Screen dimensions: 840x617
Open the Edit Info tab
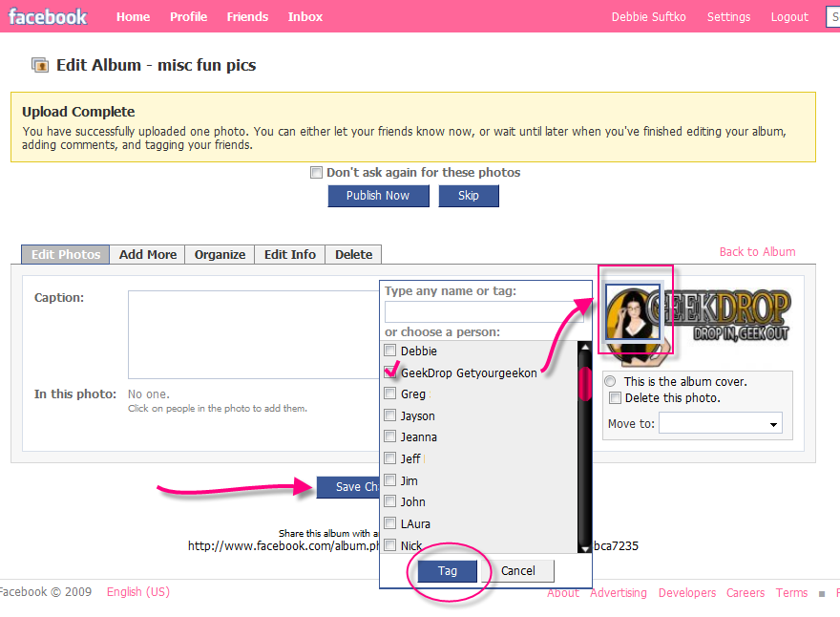pos(289,254)
